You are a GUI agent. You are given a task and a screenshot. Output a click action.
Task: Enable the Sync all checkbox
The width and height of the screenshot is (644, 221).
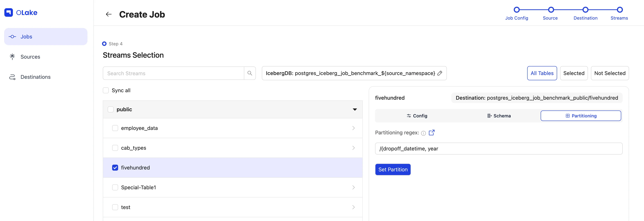106,90
